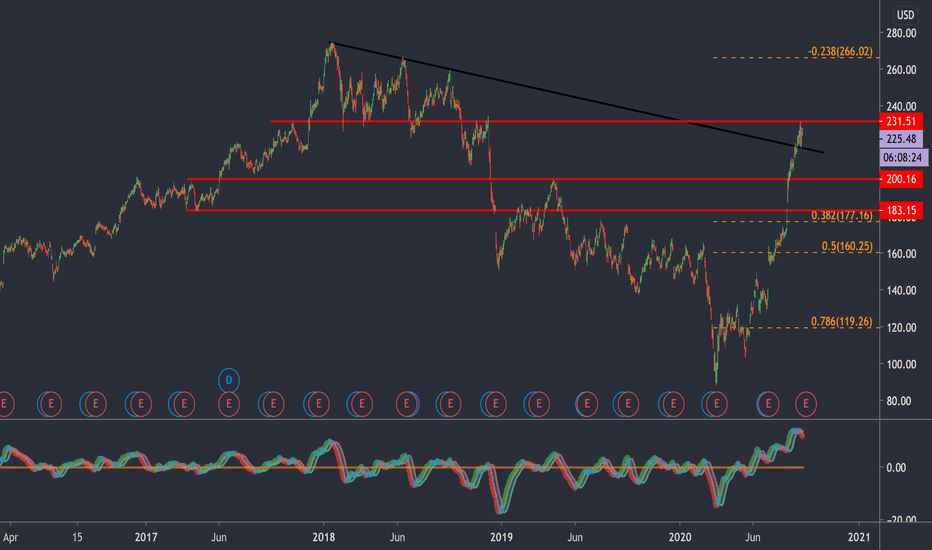This screenshot has height=550, width=932.
Task: Select the 231.51 red price label
Action: (x=901, y=121)
